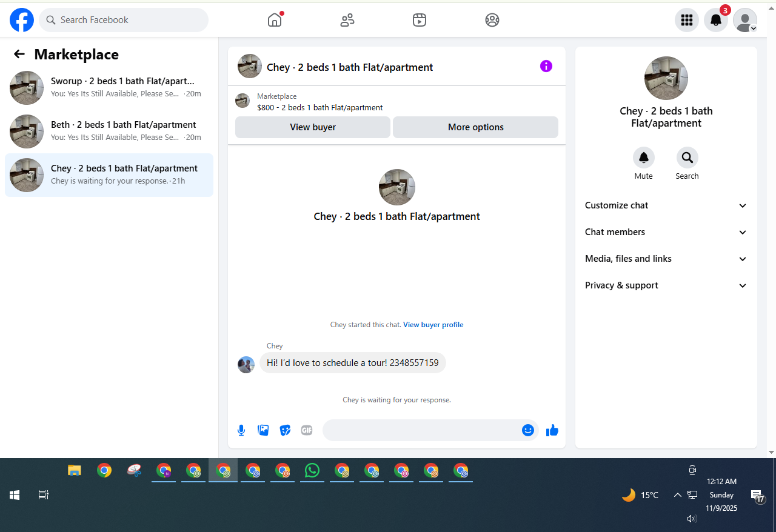Screen dimensions: 776x532
Task: Select the Chey apartment conversation
Action: (109, 175)
